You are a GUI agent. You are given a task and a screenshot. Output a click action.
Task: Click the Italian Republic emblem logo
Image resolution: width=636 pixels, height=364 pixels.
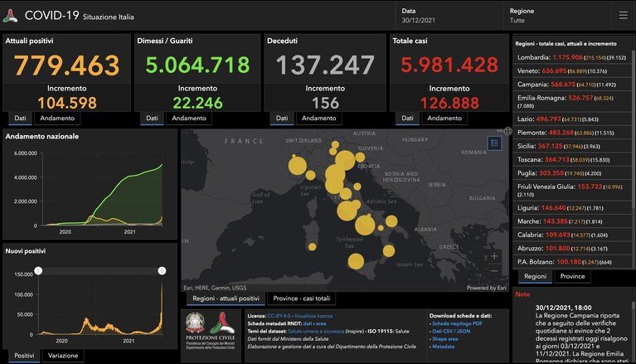pyautogui.click(x=195, y=323)
